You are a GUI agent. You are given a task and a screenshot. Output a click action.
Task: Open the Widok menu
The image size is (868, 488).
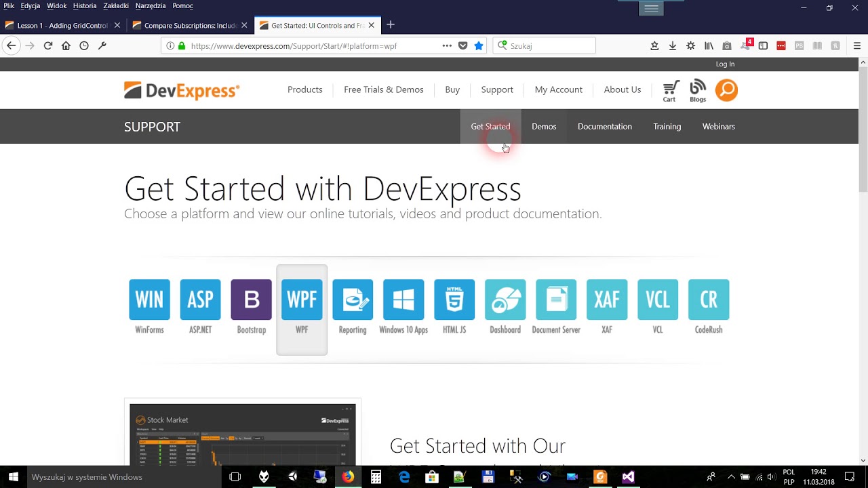[57, 6]
